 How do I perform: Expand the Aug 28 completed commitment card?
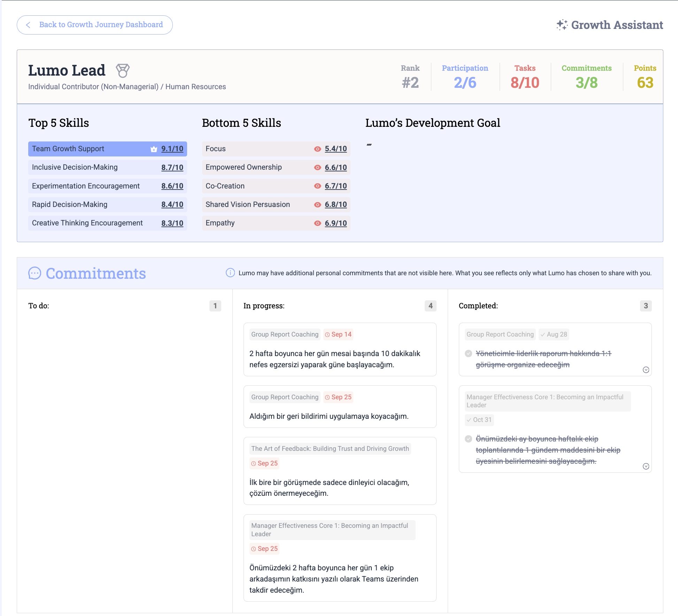coord(646,370)
